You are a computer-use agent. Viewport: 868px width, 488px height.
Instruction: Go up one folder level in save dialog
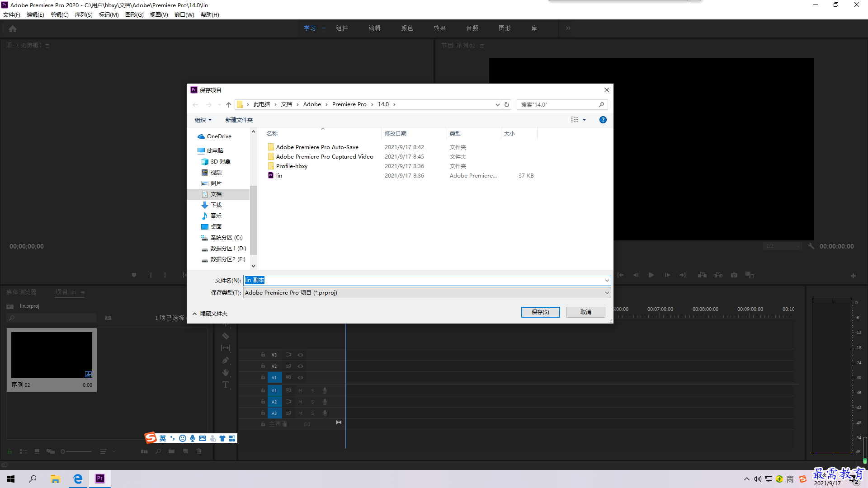coord(229,104)
